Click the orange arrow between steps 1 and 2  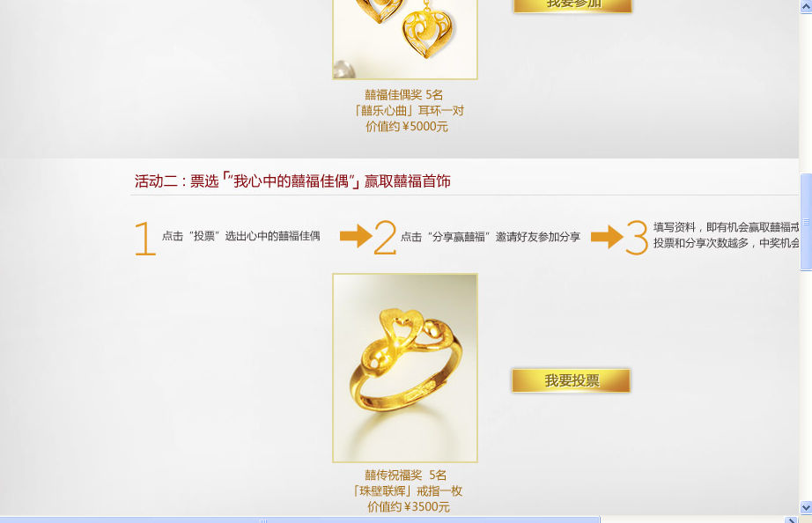click(x=356, y=236)
